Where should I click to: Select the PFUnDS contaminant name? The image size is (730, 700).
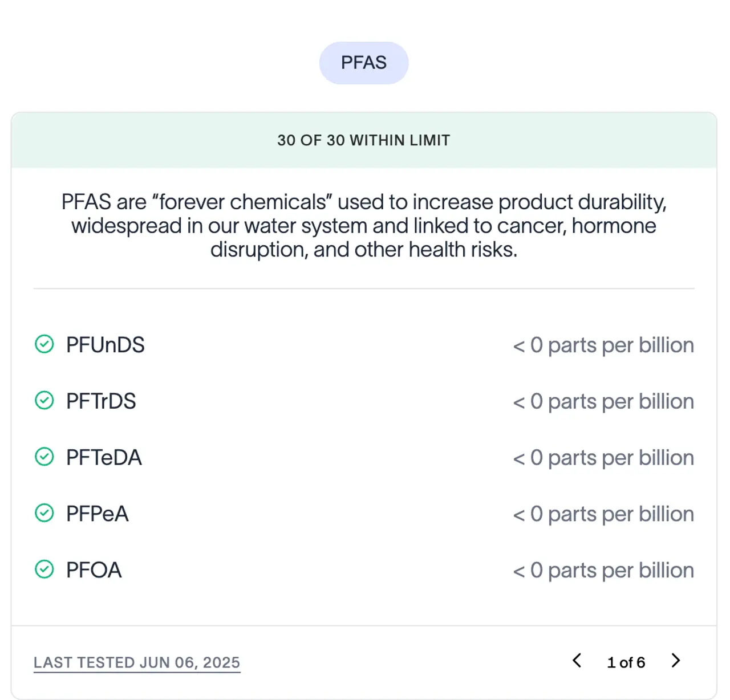[x=106, y=345]
